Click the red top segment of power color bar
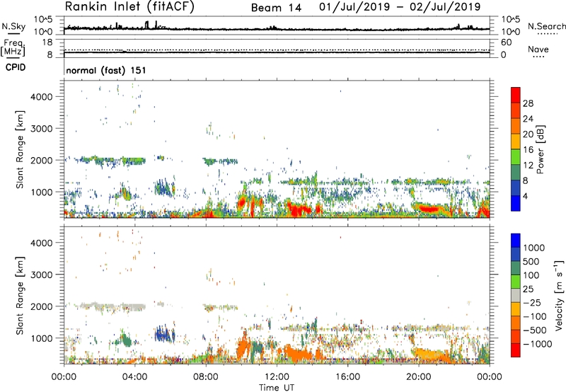Image resolution: width=566 pixels, height=392 pixels. [x=516, y=95]
